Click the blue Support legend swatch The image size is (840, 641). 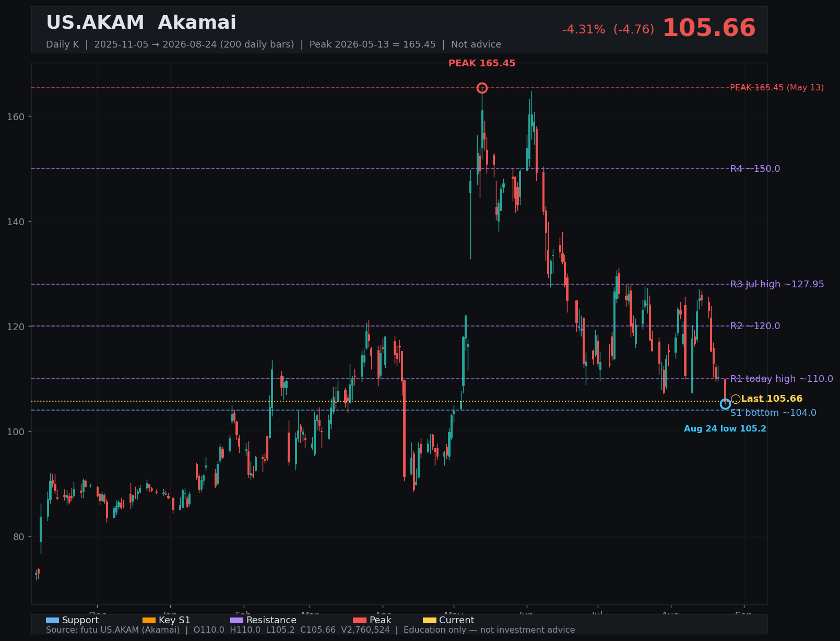(x=53, y=621)
